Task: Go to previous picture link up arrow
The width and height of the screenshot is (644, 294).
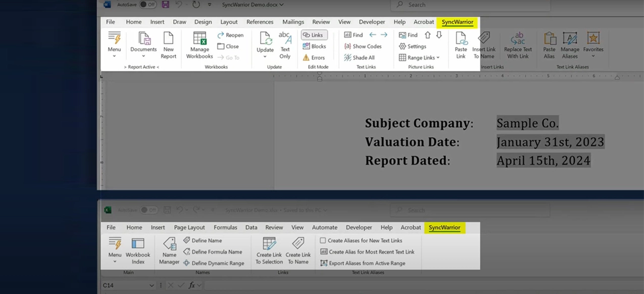Action: (x=428, y=35)
